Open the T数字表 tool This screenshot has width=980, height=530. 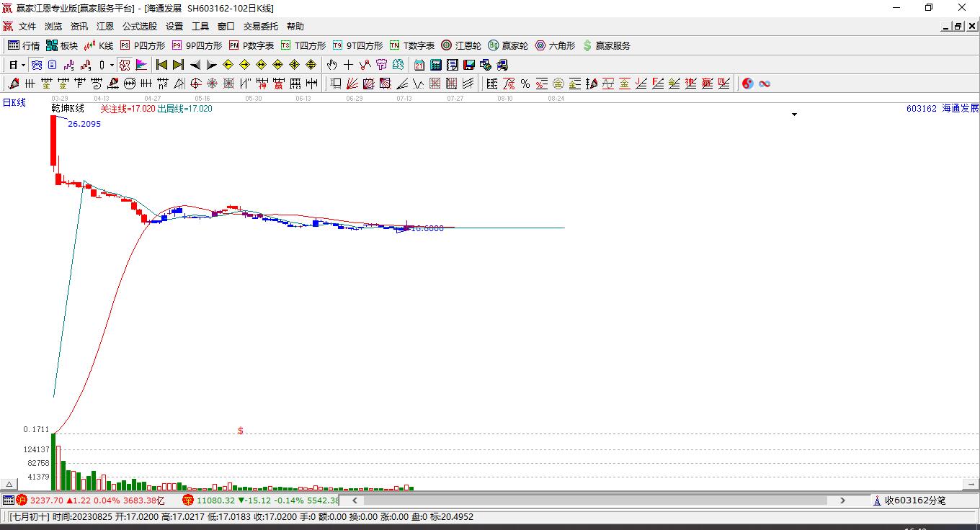coord(411,45)
